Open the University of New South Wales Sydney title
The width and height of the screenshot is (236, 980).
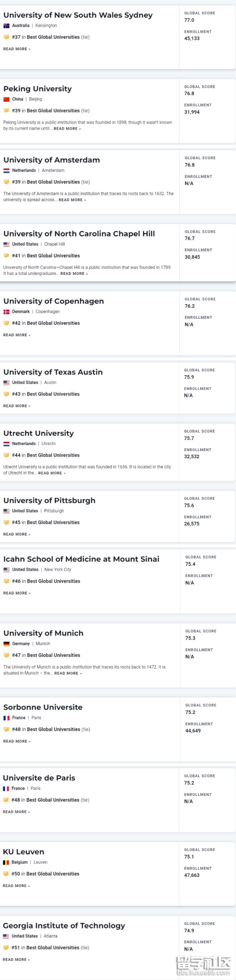pyautogui.click(x=78, y=15)
